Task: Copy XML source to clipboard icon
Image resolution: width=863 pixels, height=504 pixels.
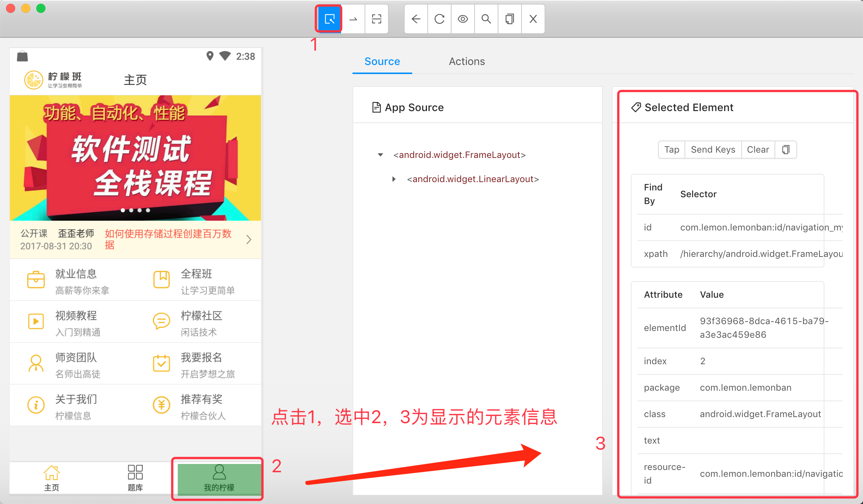Action: (x=510, y=19)
